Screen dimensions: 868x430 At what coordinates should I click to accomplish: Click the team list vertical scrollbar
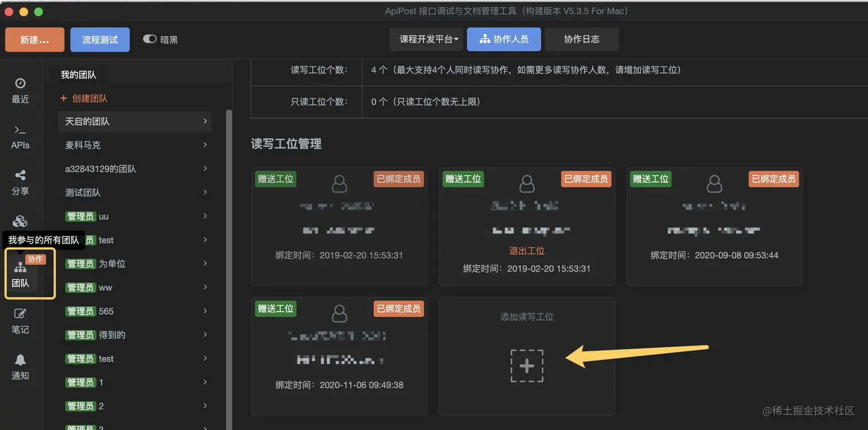(229, 270)
